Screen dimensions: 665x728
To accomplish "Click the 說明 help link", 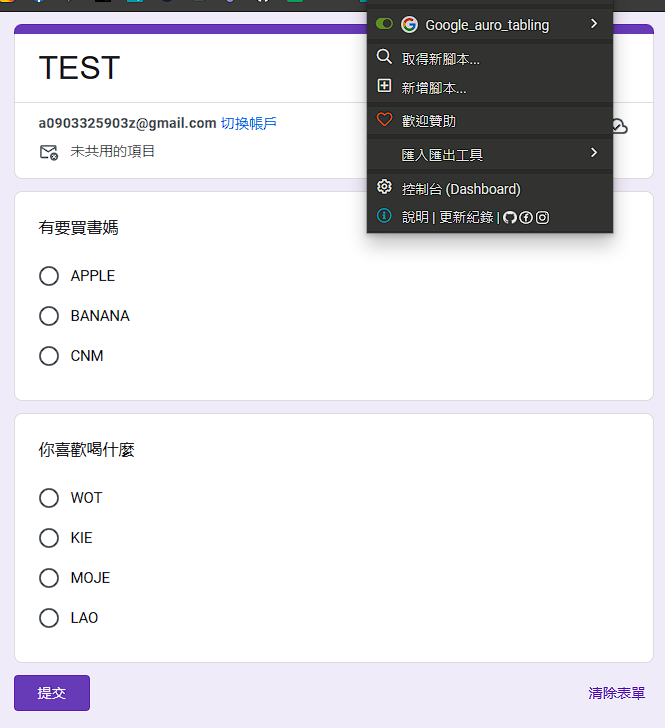I will [415, 217].
